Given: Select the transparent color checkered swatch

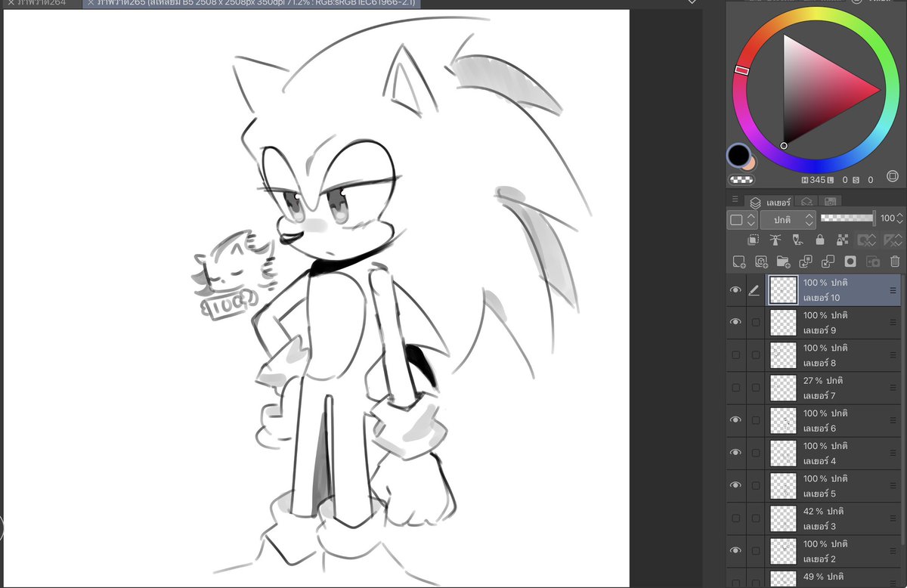Looking at the screenshot, I should pyautogui.click(x=741, y=180).
